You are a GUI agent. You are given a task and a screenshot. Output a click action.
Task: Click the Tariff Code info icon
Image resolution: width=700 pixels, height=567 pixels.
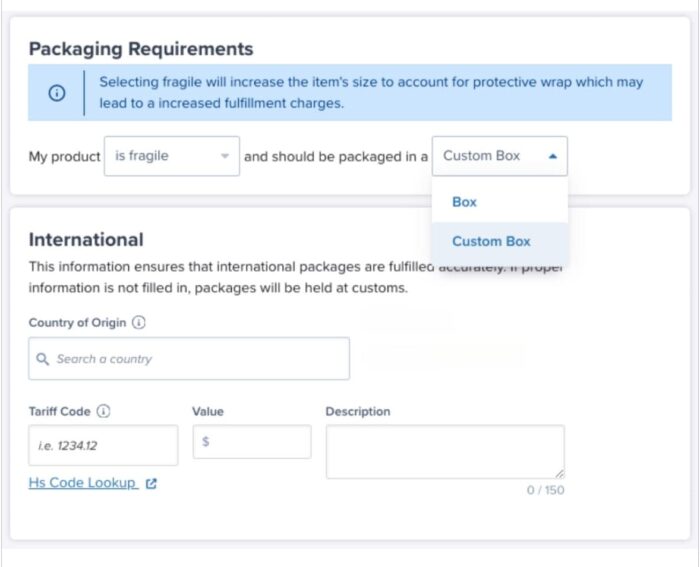tap(103, 411)
